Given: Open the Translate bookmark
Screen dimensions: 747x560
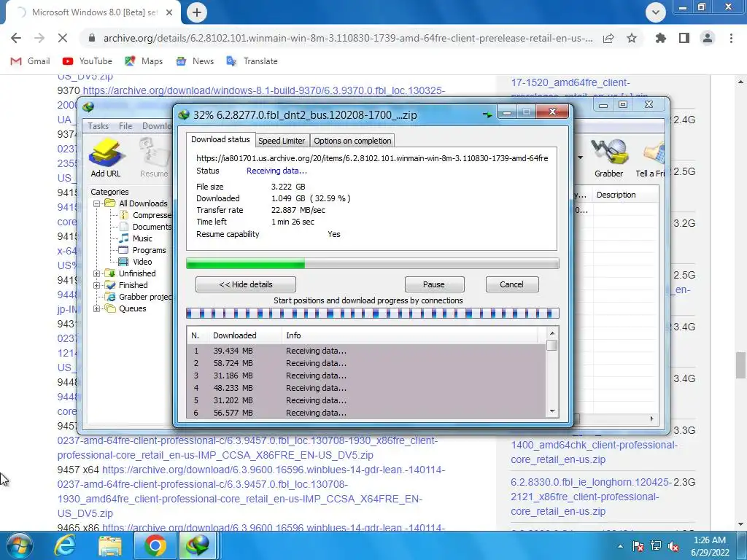Looking at the screenshot, I should (x=252, y=61).
